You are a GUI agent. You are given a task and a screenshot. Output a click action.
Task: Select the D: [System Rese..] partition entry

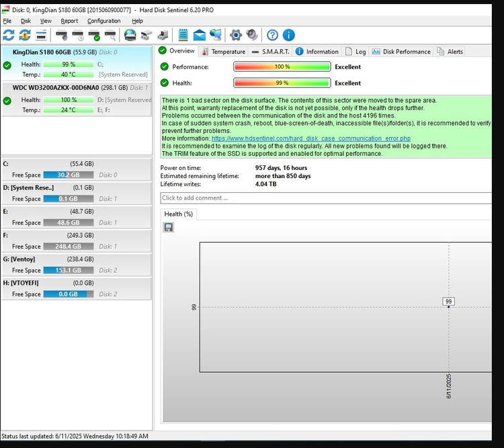(77, 193)
